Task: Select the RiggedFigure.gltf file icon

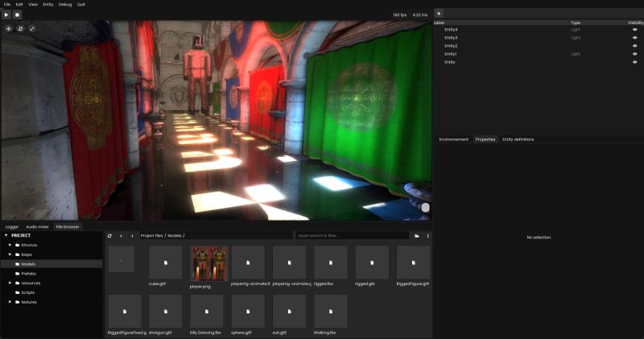Action: point(413,263)
